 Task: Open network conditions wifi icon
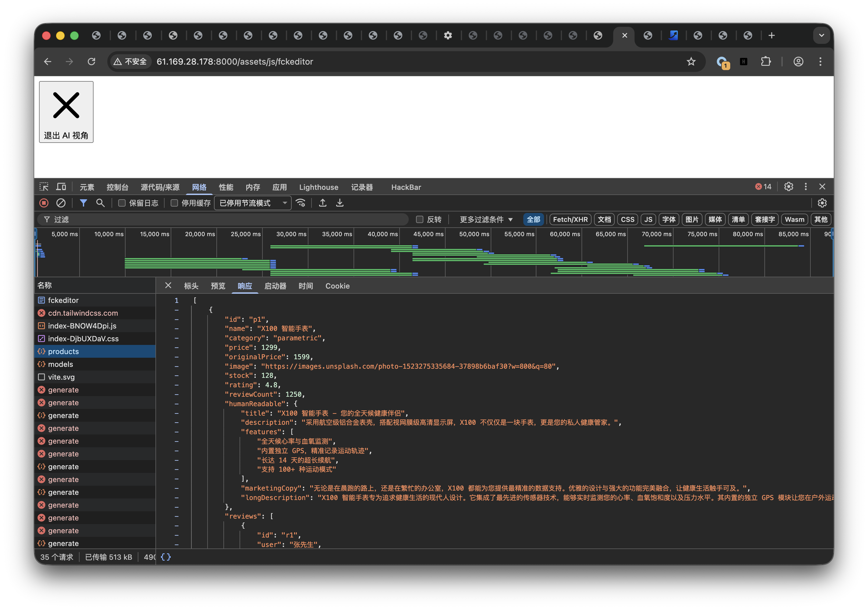pyautogui.click(x=301, y=203)
